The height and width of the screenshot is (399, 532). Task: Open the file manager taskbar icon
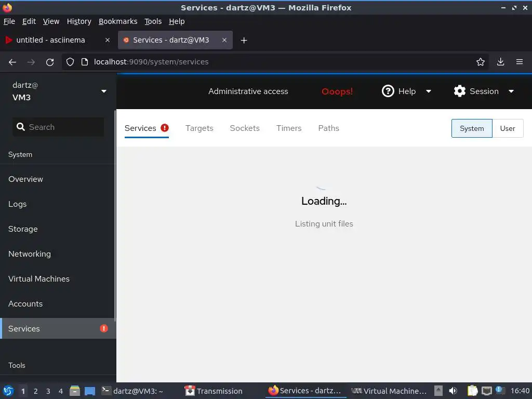click(x=75, y=391)
